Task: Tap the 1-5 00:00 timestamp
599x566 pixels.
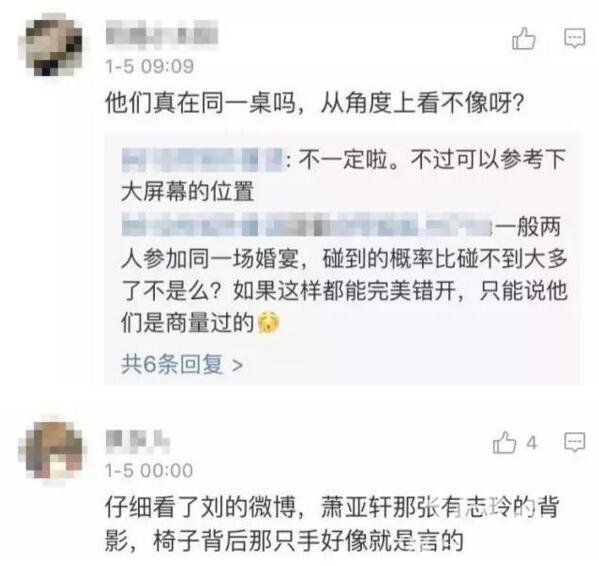Action: 149,470
